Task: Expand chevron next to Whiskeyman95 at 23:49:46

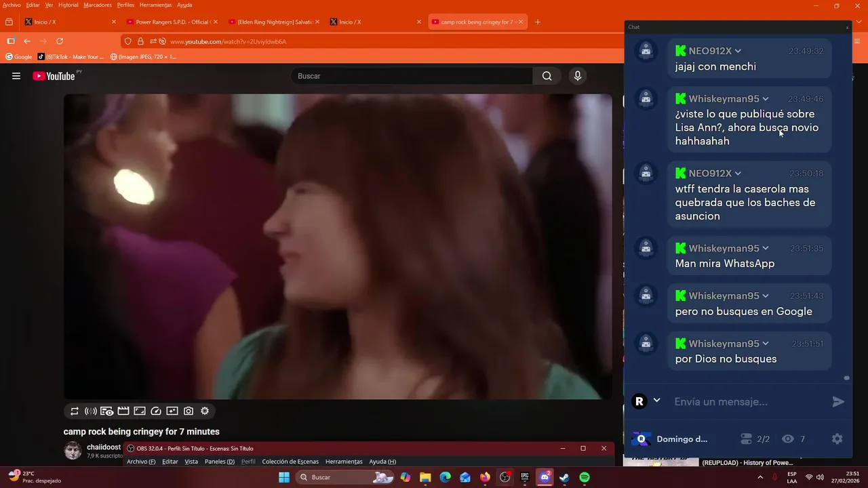Action: [765, 99]
